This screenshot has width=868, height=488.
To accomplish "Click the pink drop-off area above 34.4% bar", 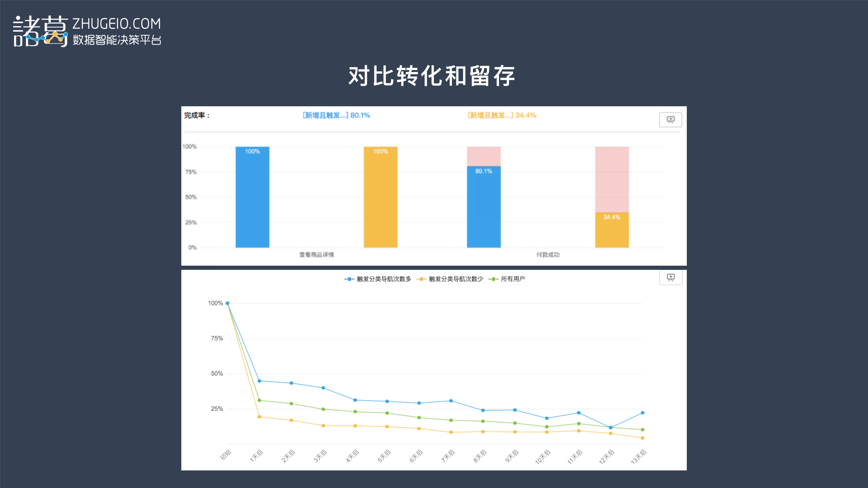I will coord(612,179).
